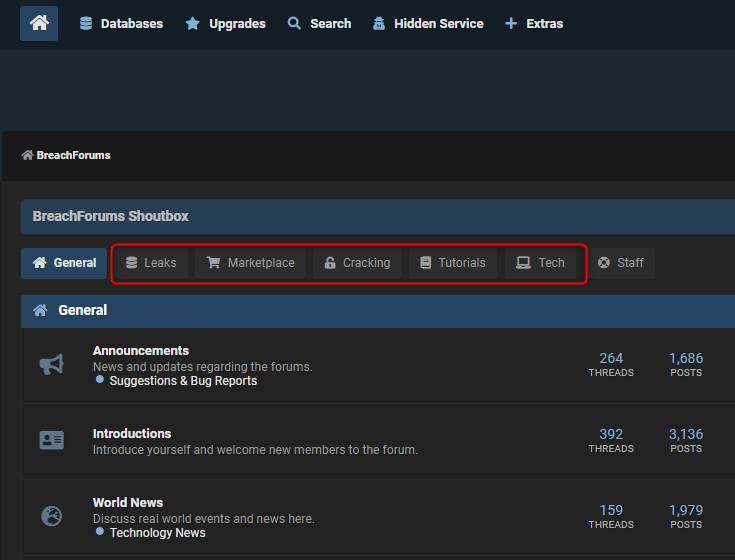Viewport: 735px width, 560px height.
Task: Click Announcements thread count 264
Action: coord(611,358)
